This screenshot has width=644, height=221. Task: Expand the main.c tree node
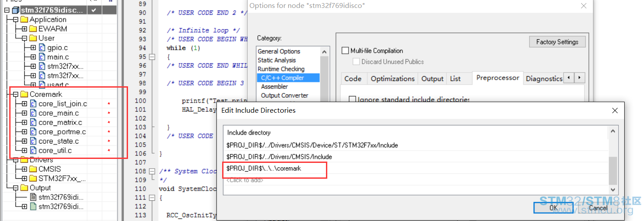[x=33, y=57]
